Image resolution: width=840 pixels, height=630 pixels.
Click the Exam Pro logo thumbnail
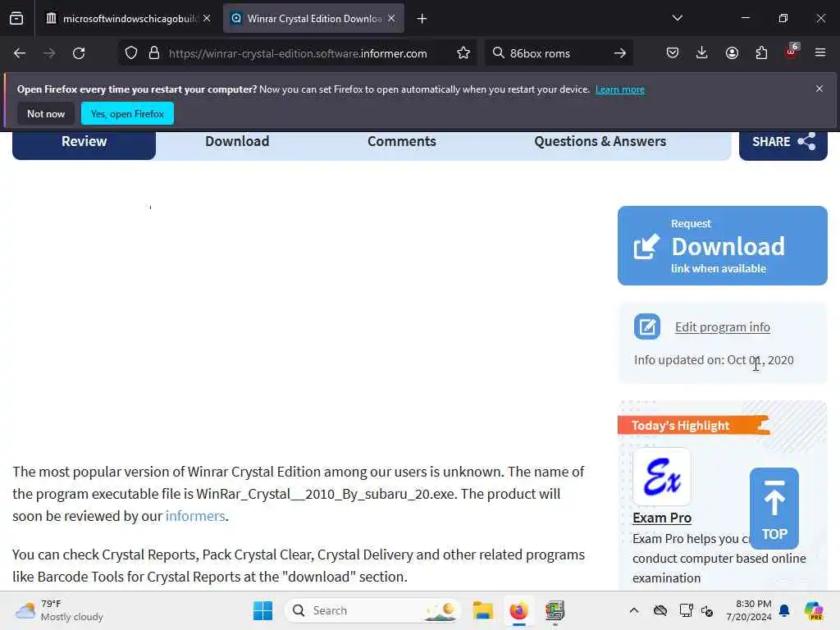pos(662,477)
